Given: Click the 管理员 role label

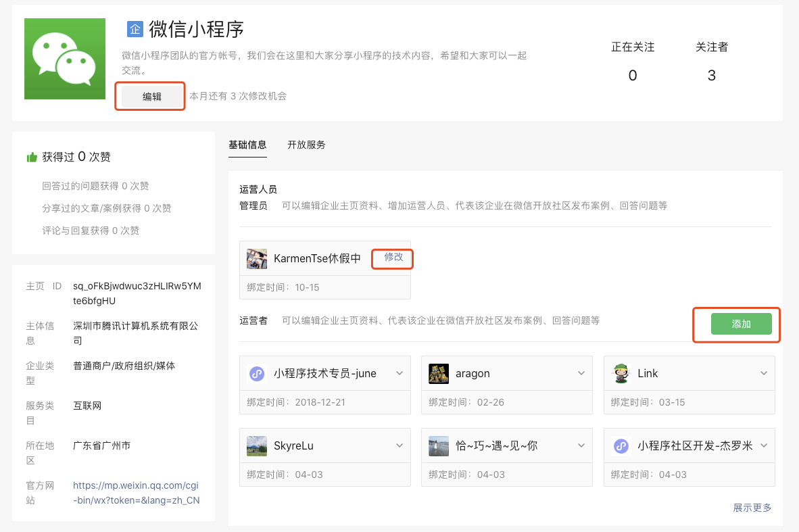Looking at the screenshot, I should coord(253,205).
